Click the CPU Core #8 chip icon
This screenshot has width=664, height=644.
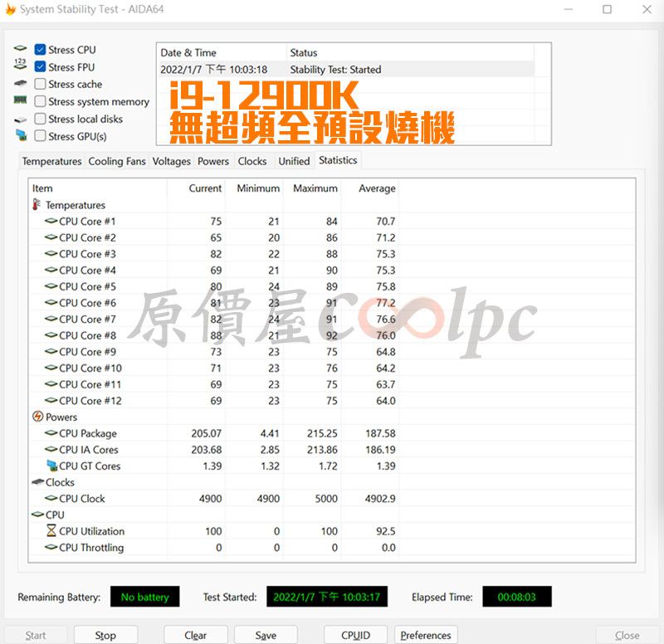pos(51,335)
